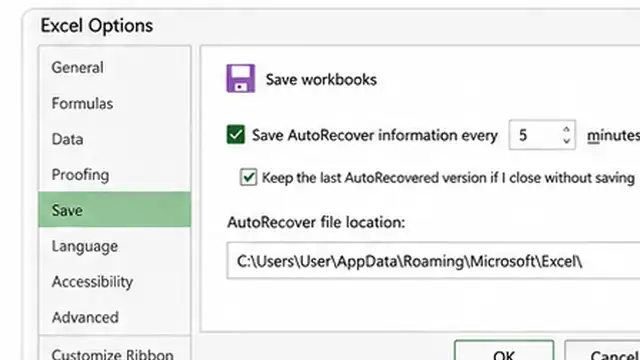Decrease AutoRecover minutes with down arrow

click(x=566, y=141)
